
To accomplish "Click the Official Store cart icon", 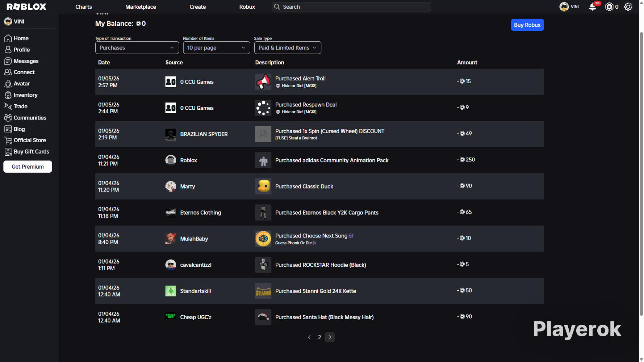I will [x=8, y=140].
